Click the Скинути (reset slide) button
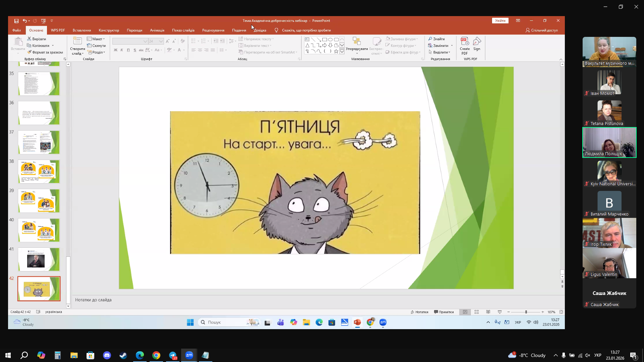644x362 pixels. tap(96, 46)
